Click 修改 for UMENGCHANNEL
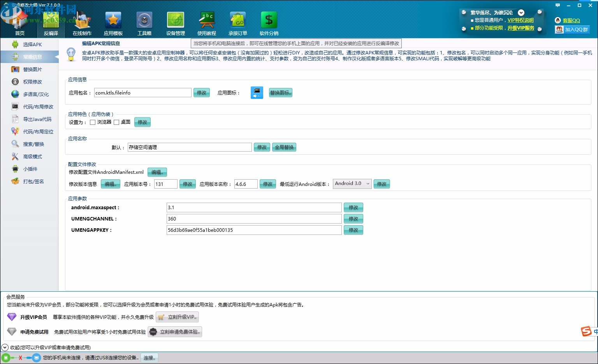The width and height of the screenshot is (598, 364). pyautogui.click(x=354, y=219)
